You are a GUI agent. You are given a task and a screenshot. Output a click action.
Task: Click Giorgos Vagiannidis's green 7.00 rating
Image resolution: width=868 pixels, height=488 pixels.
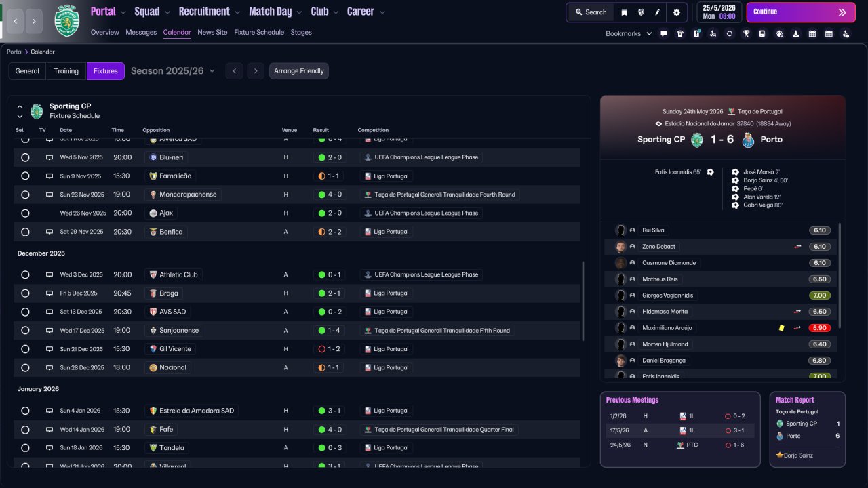coord(819,296)
